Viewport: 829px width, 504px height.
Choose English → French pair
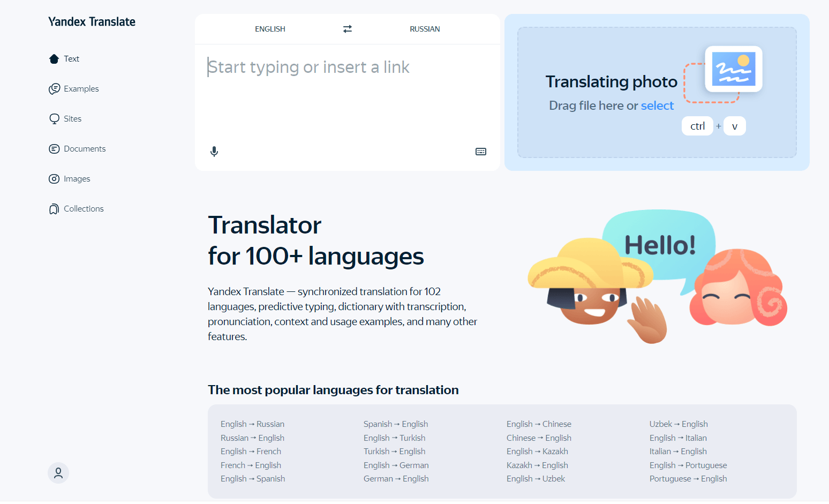click(251, 452)
